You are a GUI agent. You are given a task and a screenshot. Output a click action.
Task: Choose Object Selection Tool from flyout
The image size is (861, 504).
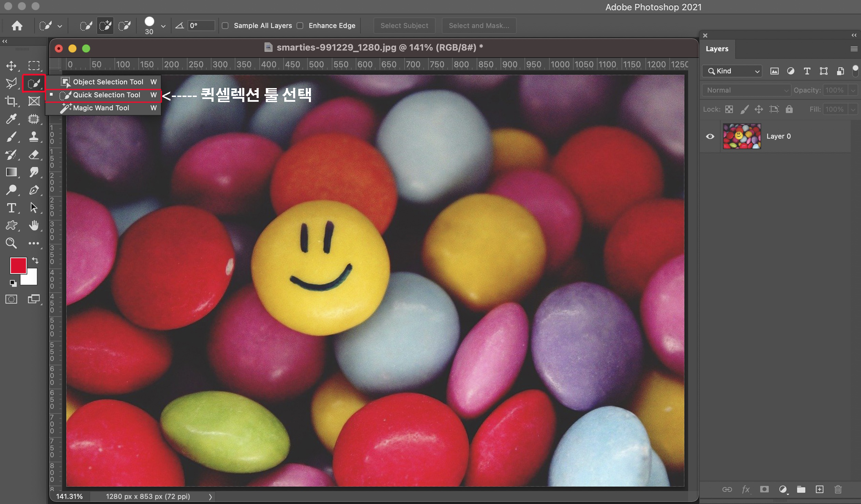108,82
